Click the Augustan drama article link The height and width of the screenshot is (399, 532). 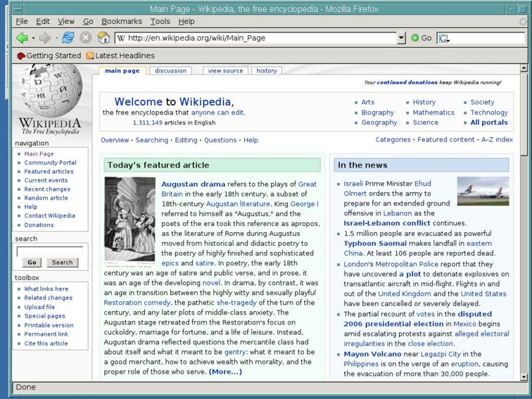(x=193, y=184)
